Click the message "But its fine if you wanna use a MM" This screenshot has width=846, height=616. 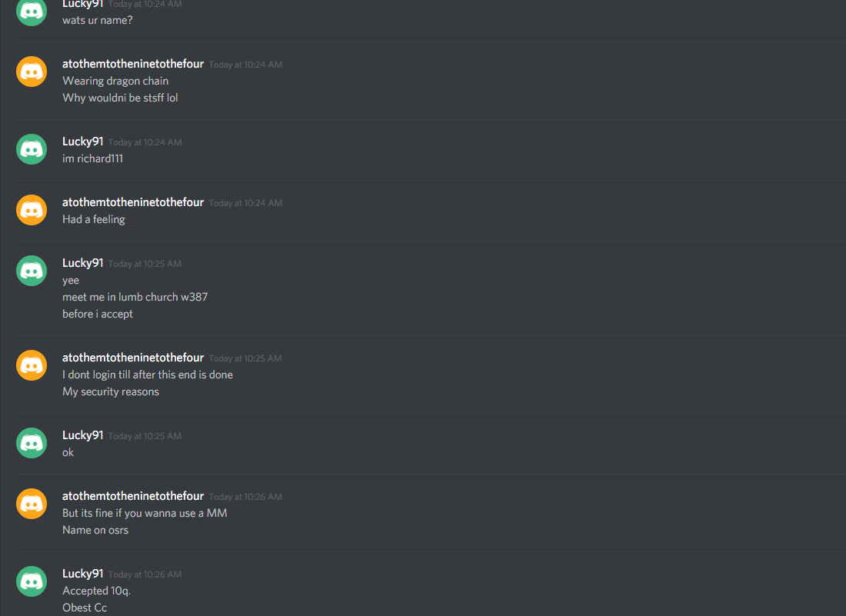pos(145,513)
